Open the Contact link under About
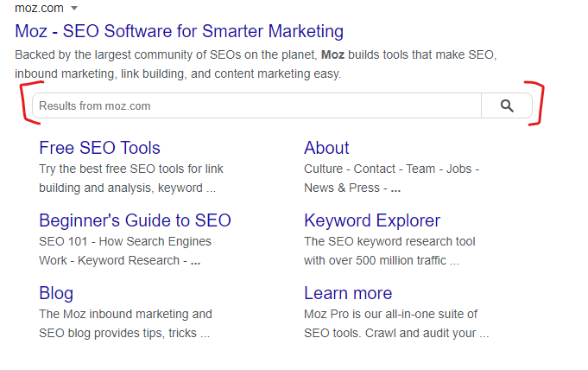Screen dimensions: 588x370 (374, 169)
